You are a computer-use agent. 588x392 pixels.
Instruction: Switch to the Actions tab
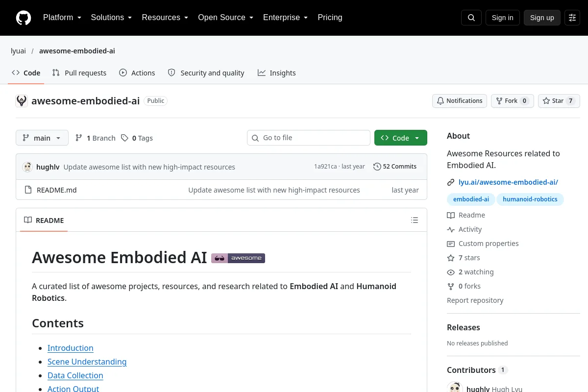[x=137, y=73]
